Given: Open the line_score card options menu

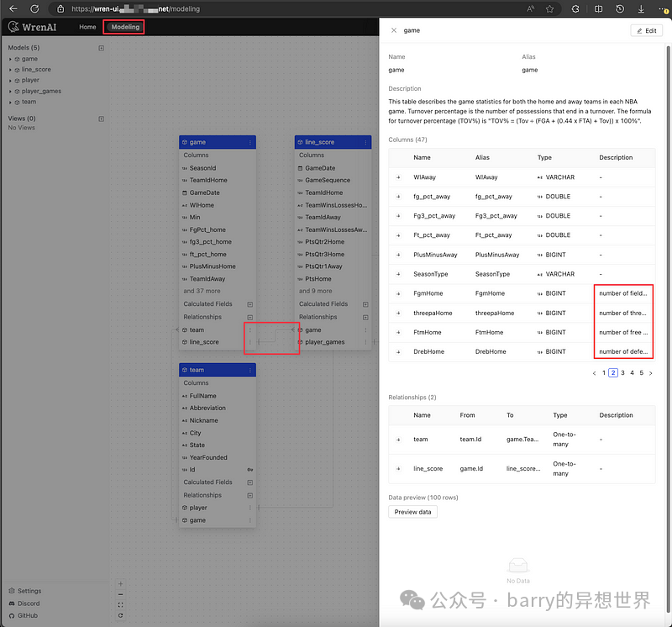Looking at the screenshot, I should tap(365, 142).
